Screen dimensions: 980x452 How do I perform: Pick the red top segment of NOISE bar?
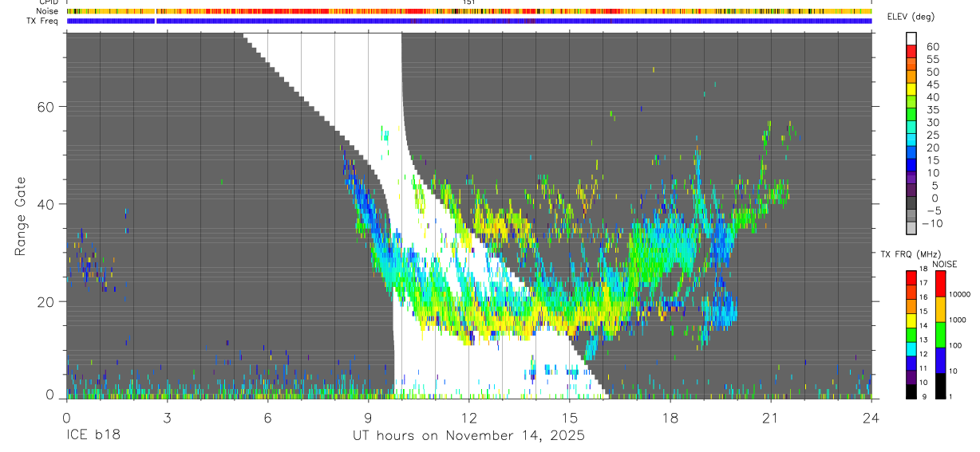tap(941, 284)
